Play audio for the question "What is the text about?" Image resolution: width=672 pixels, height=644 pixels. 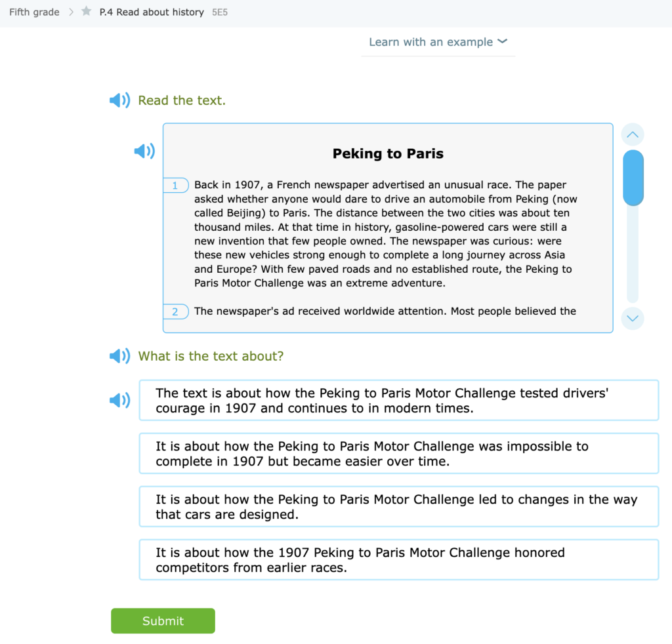point(119,355)
